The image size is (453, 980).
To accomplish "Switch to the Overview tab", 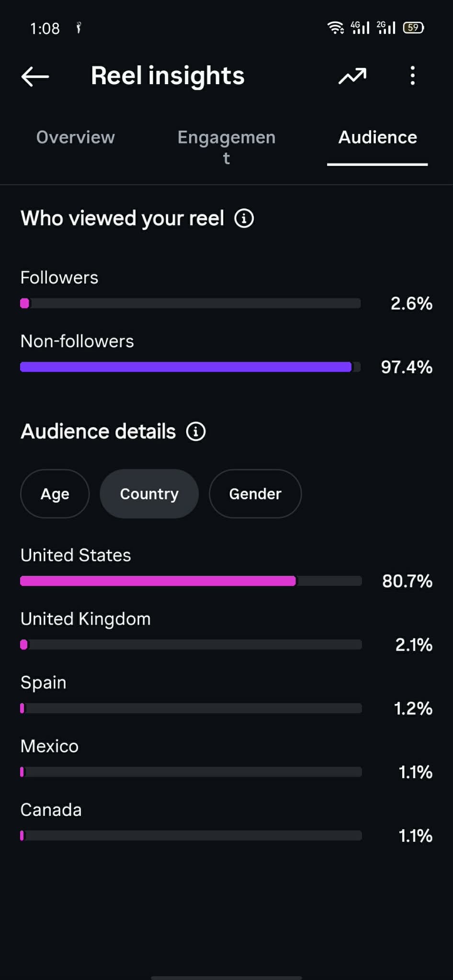I will coord(76,137).
